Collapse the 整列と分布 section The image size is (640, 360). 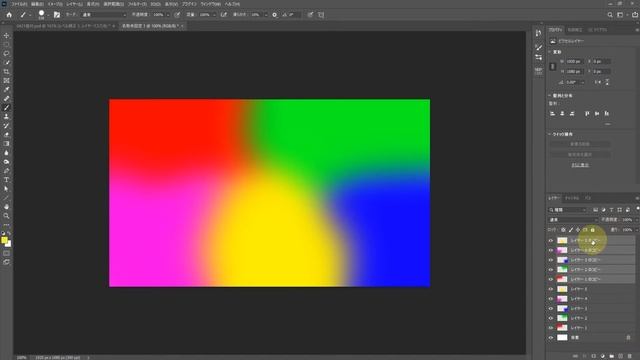coord(549,96)
